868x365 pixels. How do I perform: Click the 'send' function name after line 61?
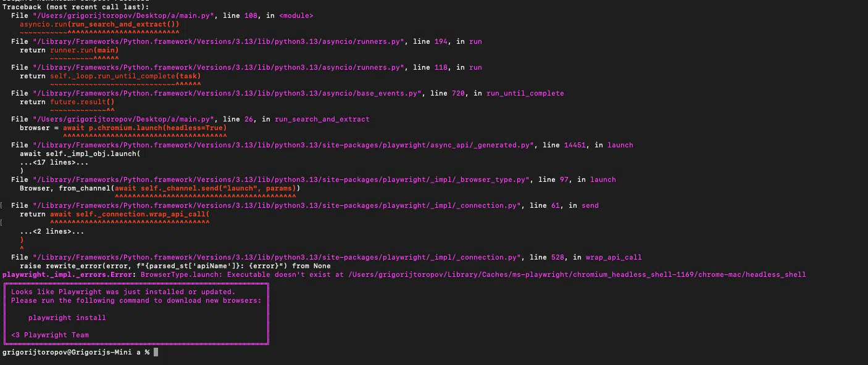click(x=590, y=205)
